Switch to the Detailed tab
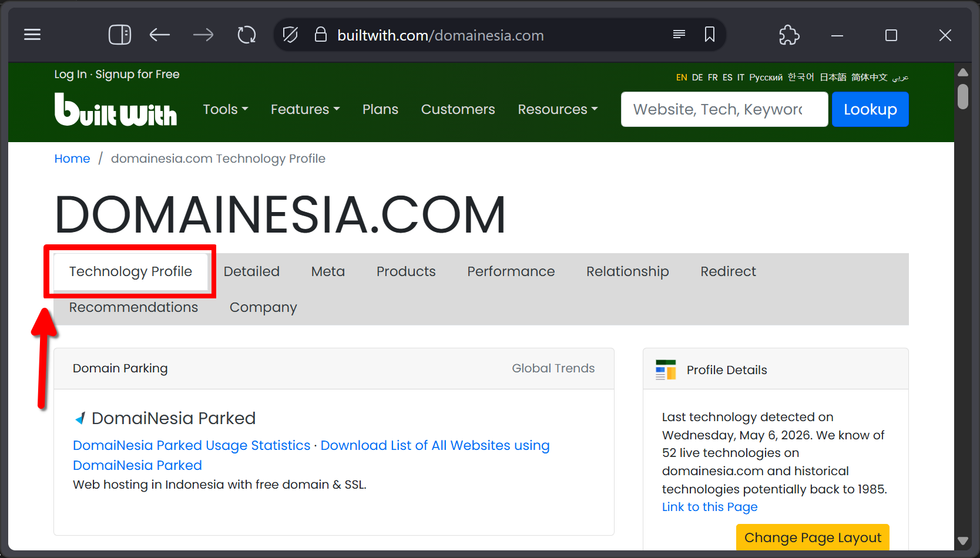This screenshot has width=980, height=558. [x=251, y=271]
